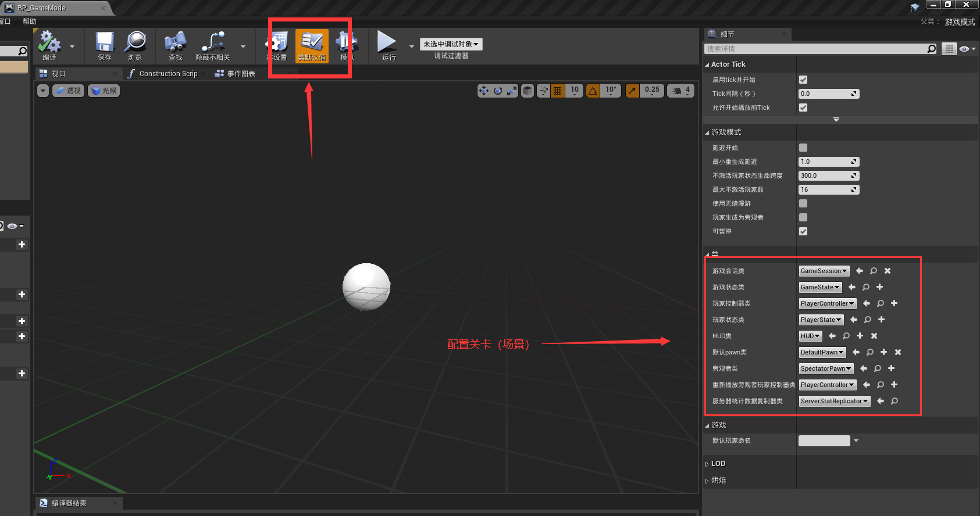Clear HUD类 with its X icon
This screenshot has width=980, height=516.
[874, 336]
